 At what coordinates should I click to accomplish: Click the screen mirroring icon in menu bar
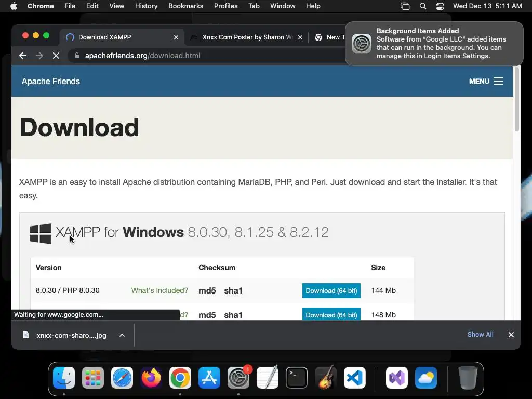[405, 6]
